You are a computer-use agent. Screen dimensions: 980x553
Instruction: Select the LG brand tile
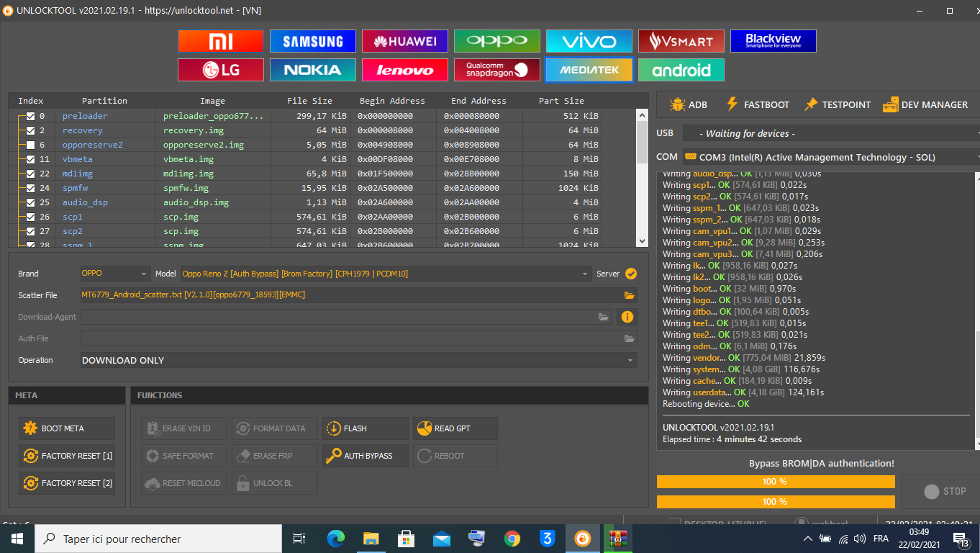220,70
